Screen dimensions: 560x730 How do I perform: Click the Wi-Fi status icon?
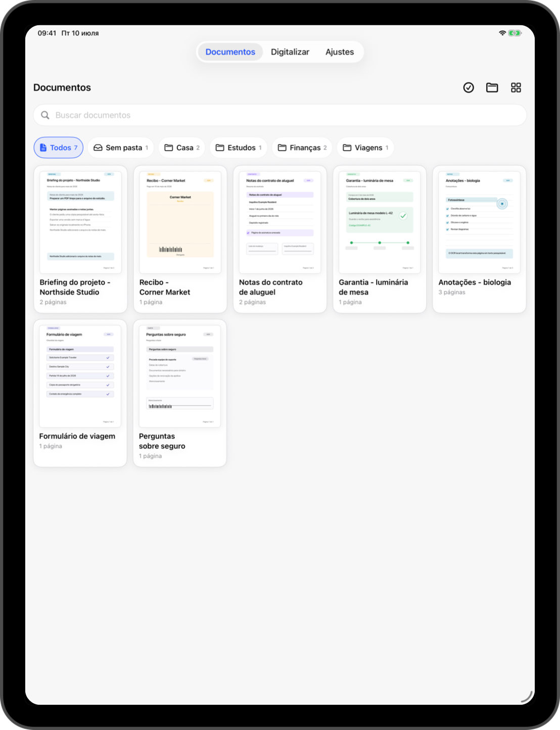tap(502, 33)
